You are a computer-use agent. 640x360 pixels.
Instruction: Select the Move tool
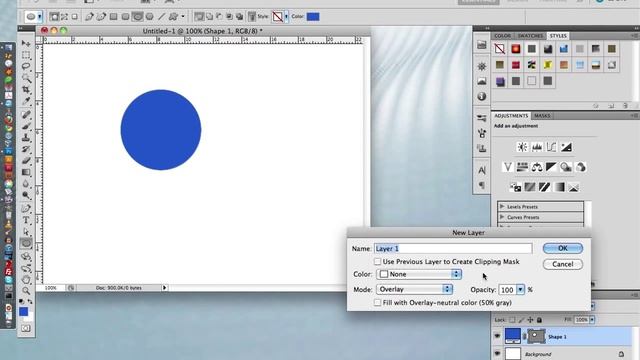(x=26, y=43)
